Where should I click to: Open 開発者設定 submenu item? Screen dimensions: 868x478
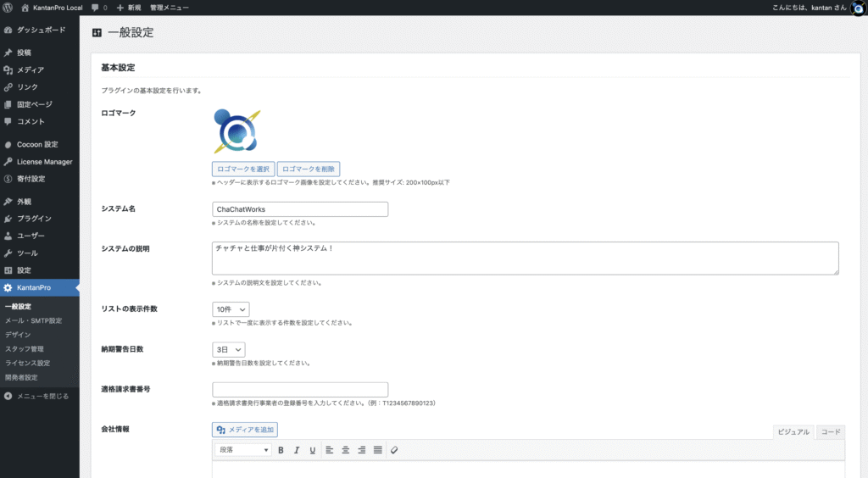[21, 378]
